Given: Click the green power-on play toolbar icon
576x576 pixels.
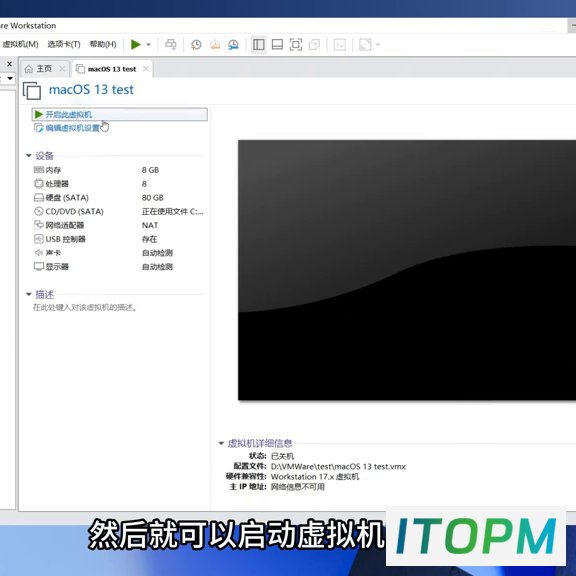Looking at the screenshot, I should coord(136,44).
